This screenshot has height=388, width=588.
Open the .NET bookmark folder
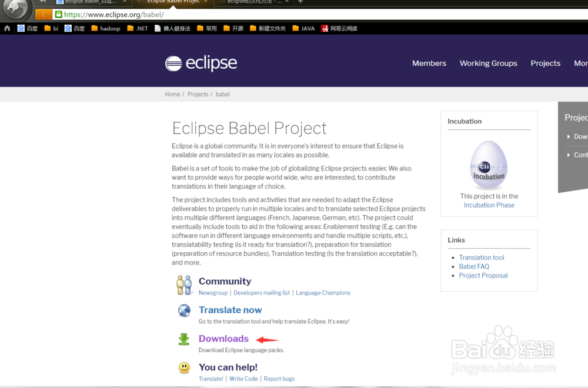point(138,28)
